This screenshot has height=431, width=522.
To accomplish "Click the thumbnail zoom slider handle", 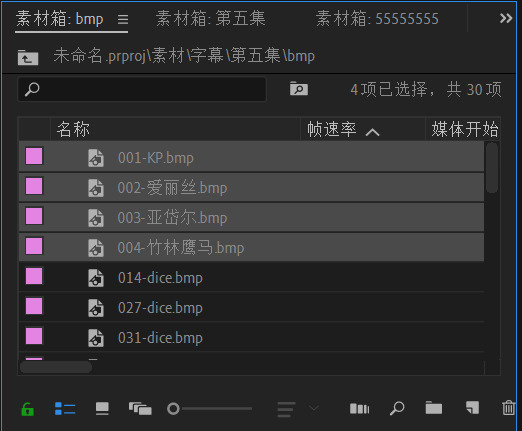I will (x=173, y=409).
